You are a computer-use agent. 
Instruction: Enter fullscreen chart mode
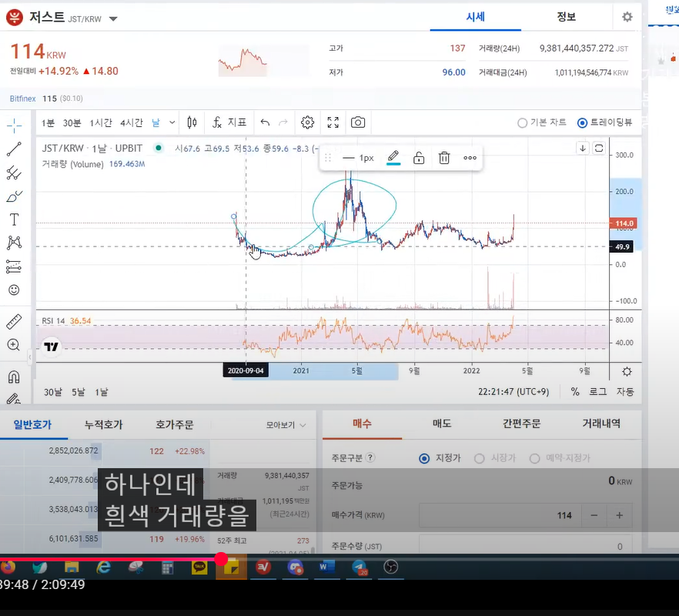click(333, 122)
